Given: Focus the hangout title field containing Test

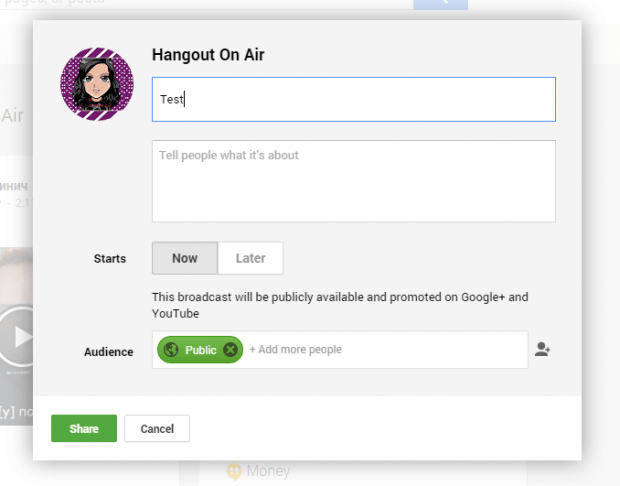Looking at the screenshot, I should click(354, 99).
